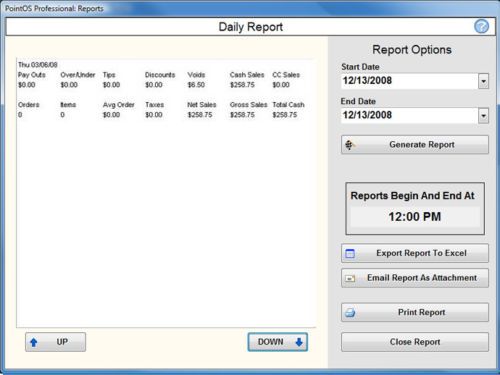Click the Pay Outs column label
Screen dimensions: 500x375
pos(32,75)
